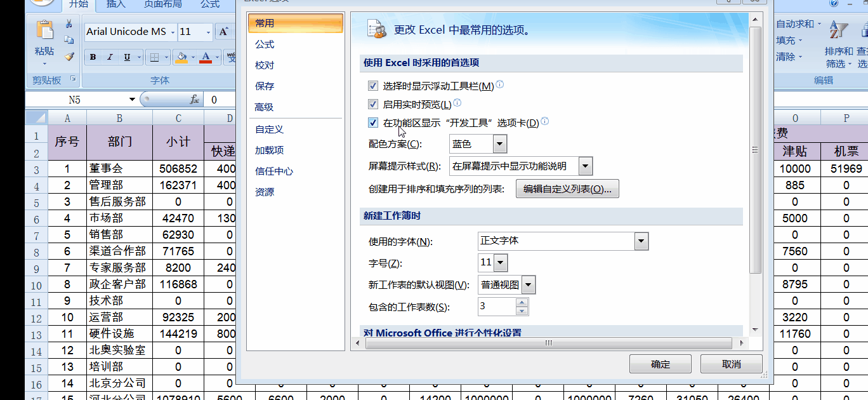Disable 启用实时预览 option

click(372, 104)
